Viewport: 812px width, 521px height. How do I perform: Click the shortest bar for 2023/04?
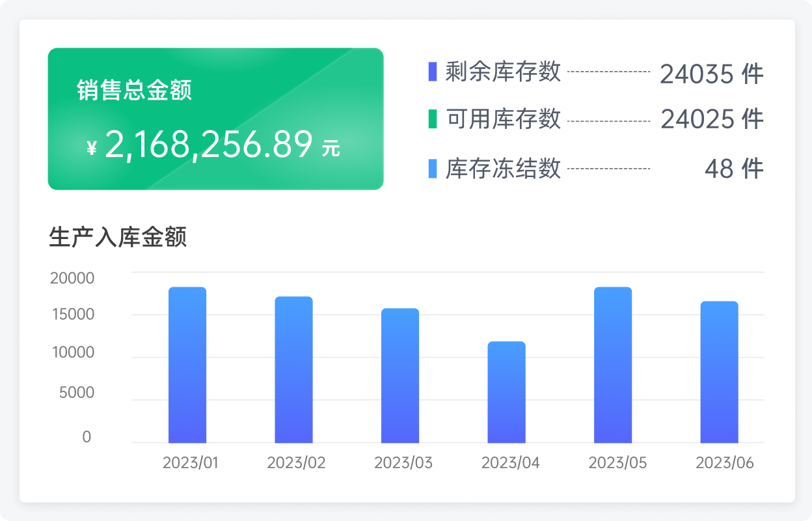pyautogui.click(x=506, y=392)
